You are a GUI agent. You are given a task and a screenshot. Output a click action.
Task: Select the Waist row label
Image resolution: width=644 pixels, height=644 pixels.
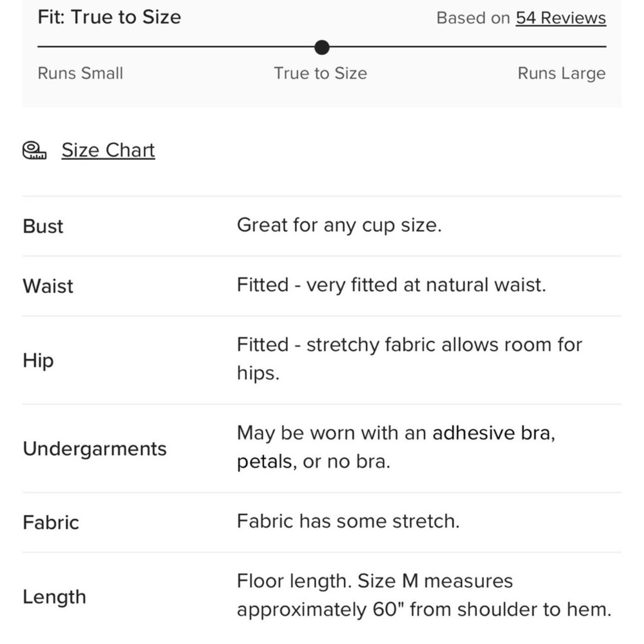click(x=48, y=287)
